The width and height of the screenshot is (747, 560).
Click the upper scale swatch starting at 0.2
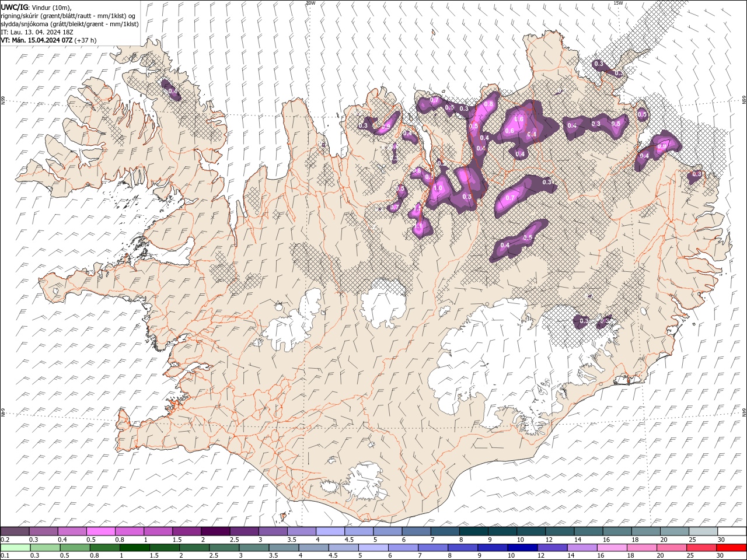(15, 531)
